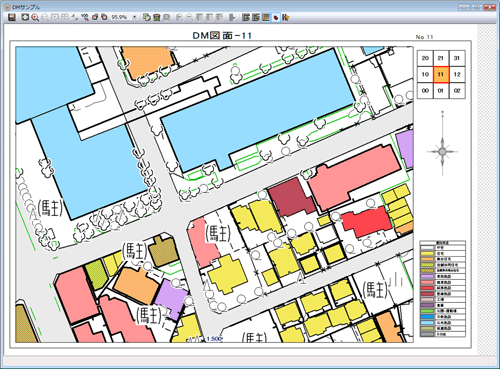Click the green printer icon
Screen dimensions: 500x369
(x=157, y=17)
